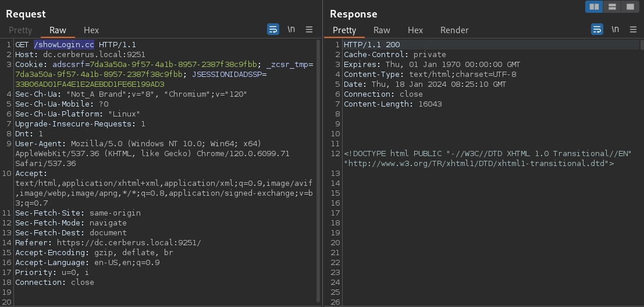Open Response panel hamburger options menu

pyautogui.click(x=634, y=29)
